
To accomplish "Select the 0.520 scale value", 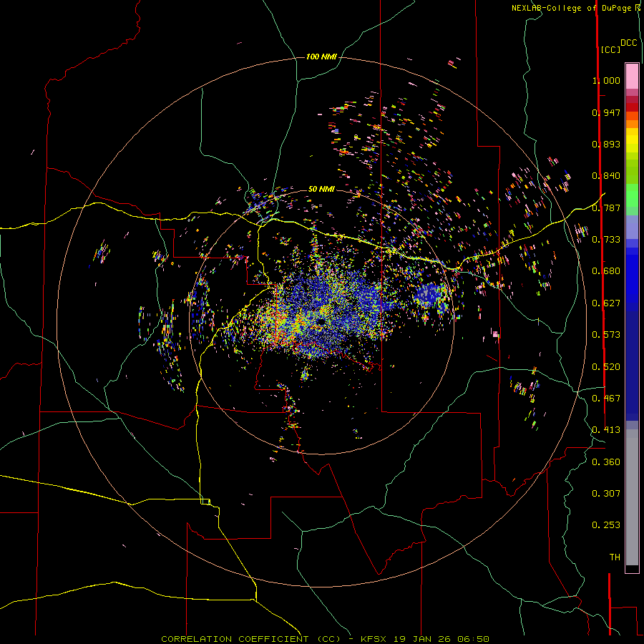I will (606, 367).
